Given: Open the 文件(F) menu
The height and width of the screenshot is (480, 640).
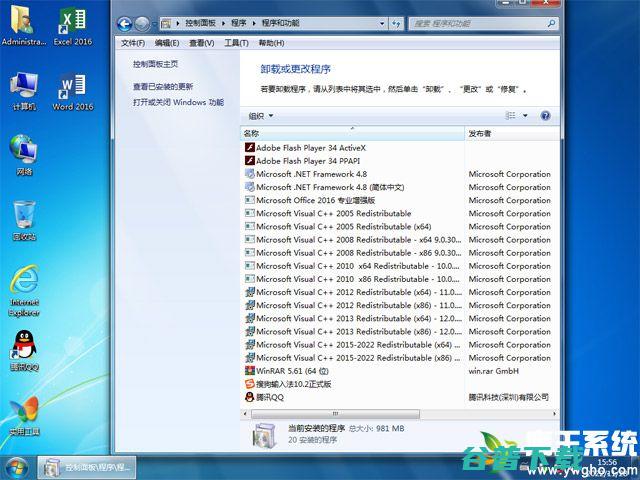Looking at the screenshot, I should pyautogui.click(x=133, y=43).
